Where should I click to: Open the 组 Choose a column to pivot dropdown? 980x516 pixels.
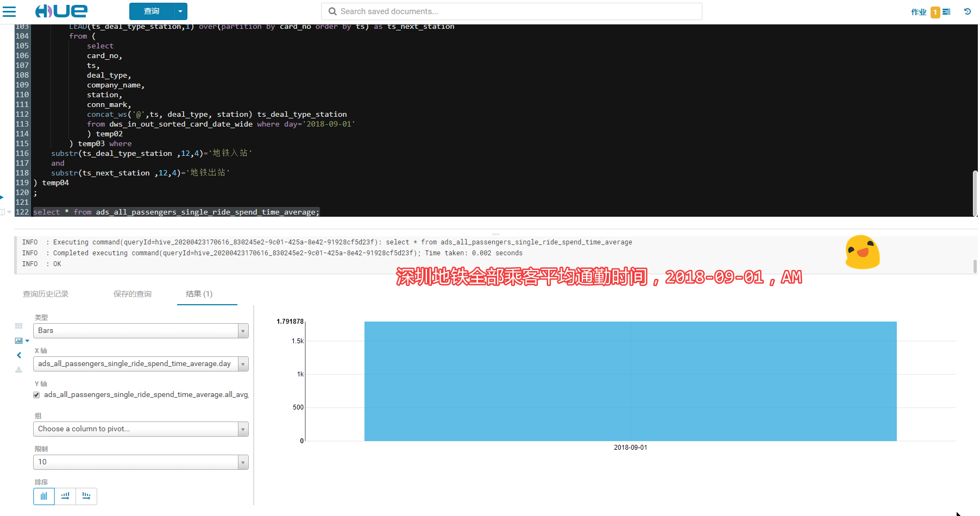[x=141, y=429]
